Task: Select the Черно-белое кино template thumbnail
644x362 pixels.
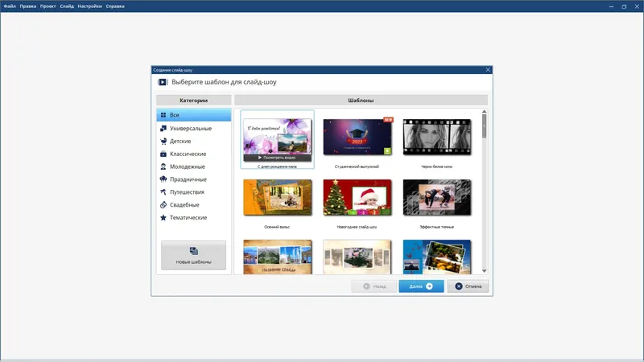Action: [437, 137]
